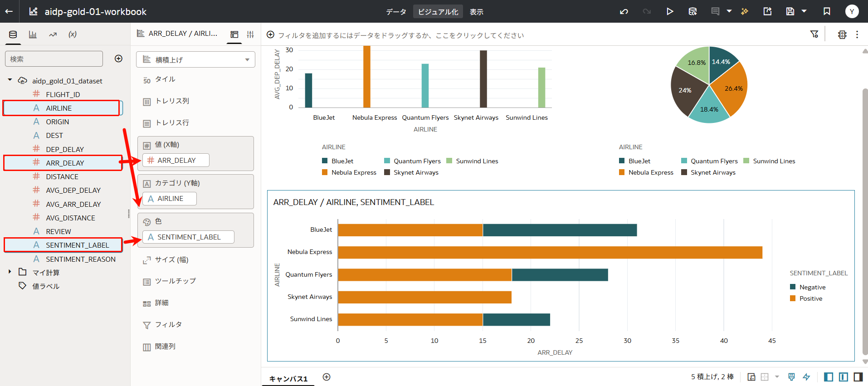
Task: Open the notes comment icon
Action: tap(715, 11)
